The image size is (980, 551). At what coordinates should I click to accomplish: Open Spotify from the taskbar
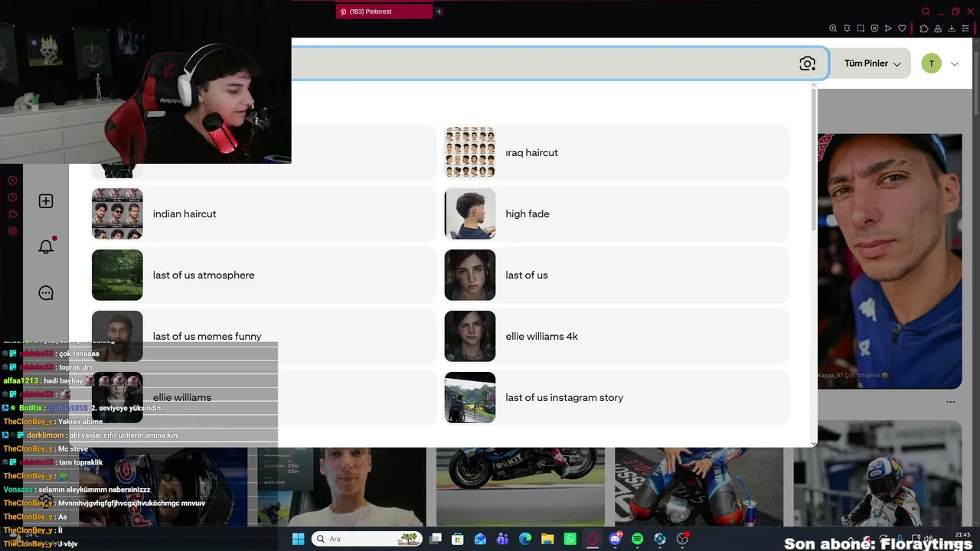point(637,539)
